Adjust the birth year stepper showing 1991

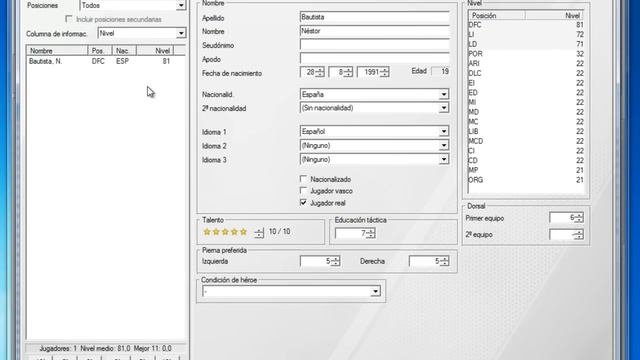point(384,72)
